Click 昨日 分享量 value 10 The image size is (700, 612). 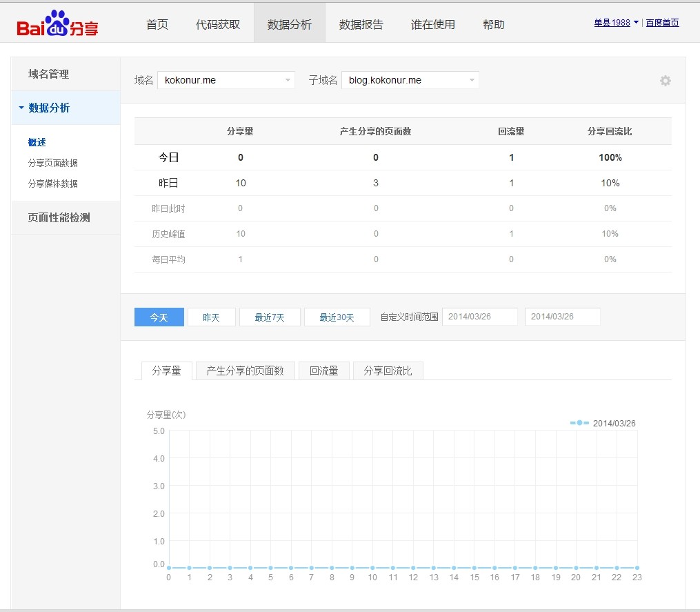241,183
